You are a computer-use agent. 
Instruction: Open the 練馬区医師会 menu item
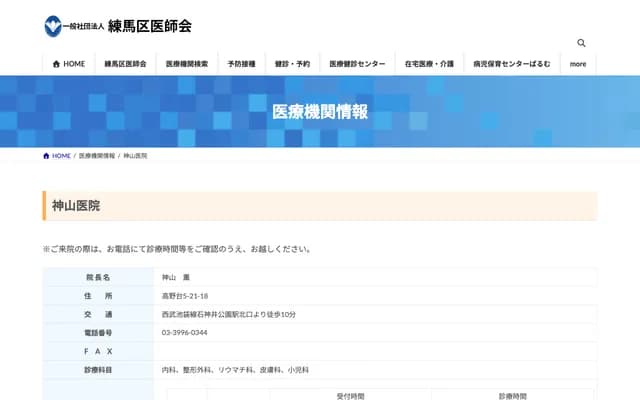[x=125, y=64]
